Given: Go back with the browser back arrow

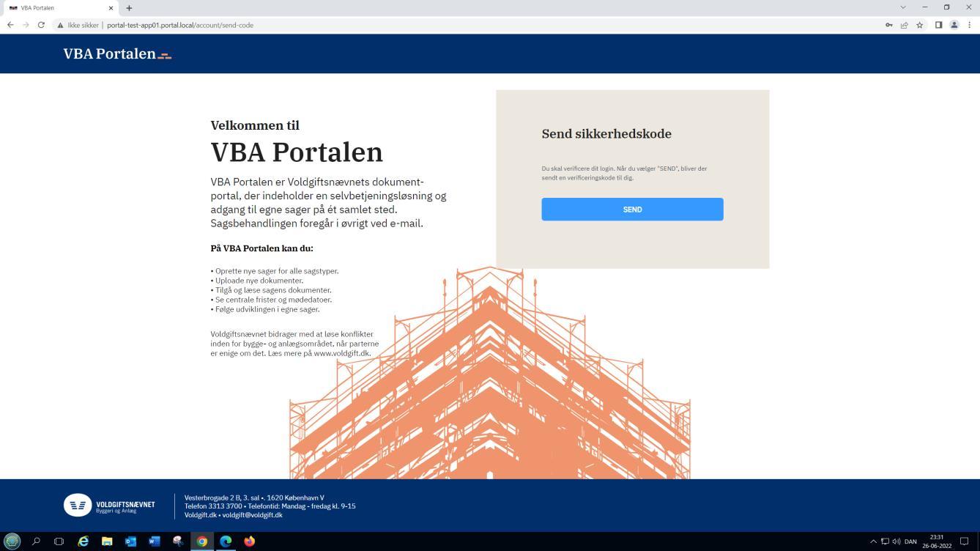Looking at the screenshot, I should coord(10,25).
